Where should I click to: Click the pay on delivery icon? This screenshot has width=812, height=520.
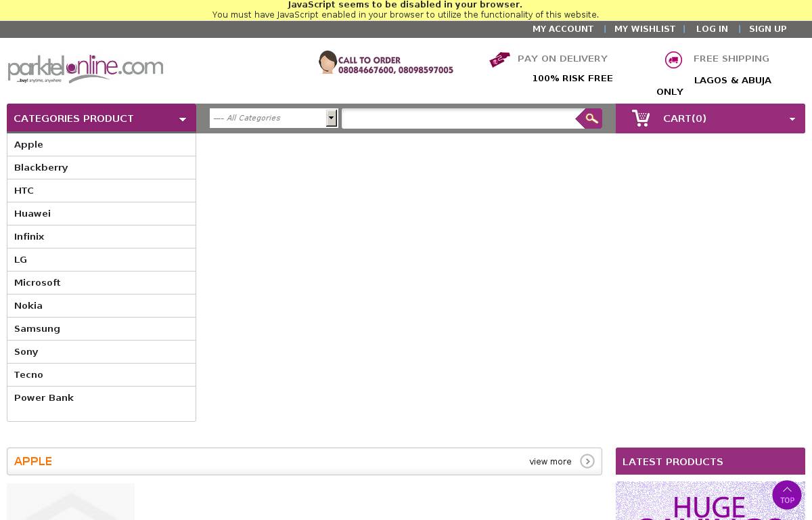coord(499,60)
